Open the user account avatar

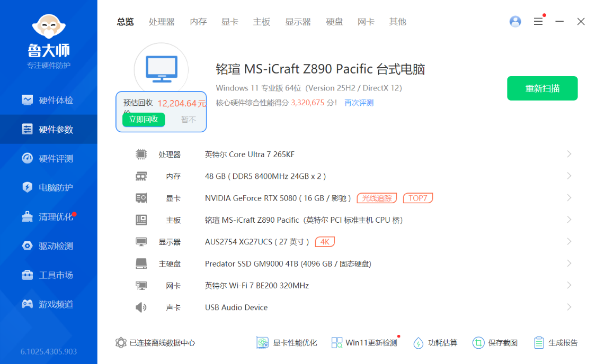(x=515, y=22)
